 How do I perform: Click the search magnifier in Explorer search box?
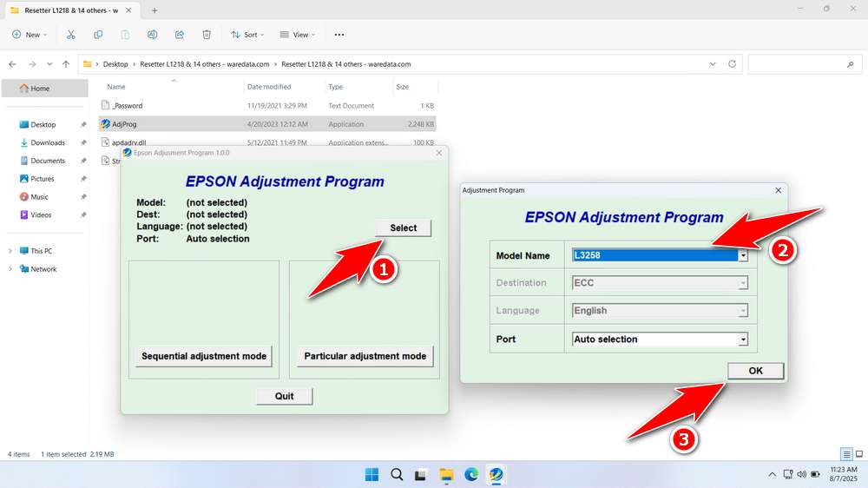(851, 64)
